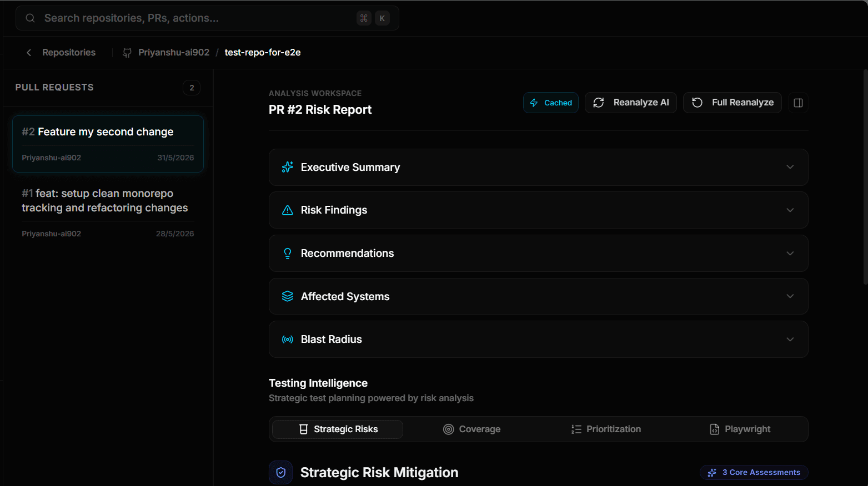868x486 pixels.
Task: Expand Blast Radius with its chevron
Action: 790,340
